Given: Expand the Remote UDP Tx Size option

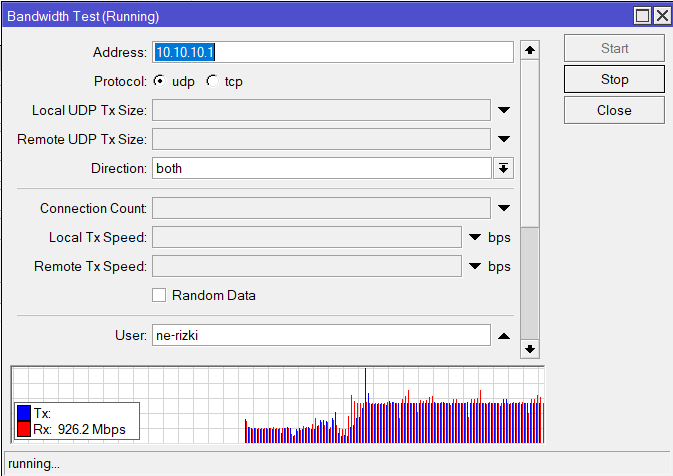Looking at the screenshot, I should tap(504, 139).
